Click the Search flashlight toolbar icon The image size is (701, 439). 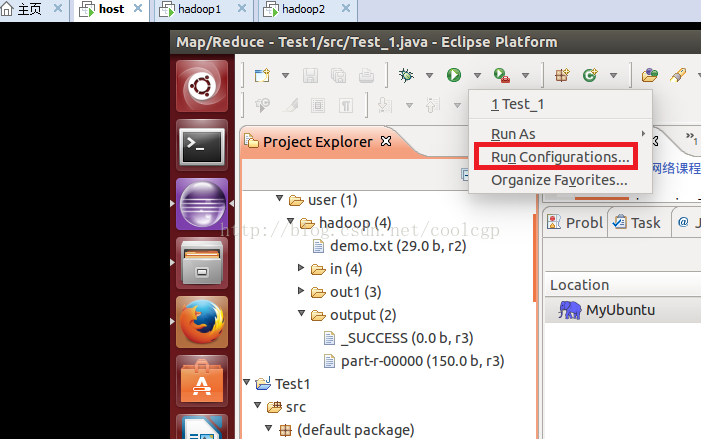tap(678, 75)
